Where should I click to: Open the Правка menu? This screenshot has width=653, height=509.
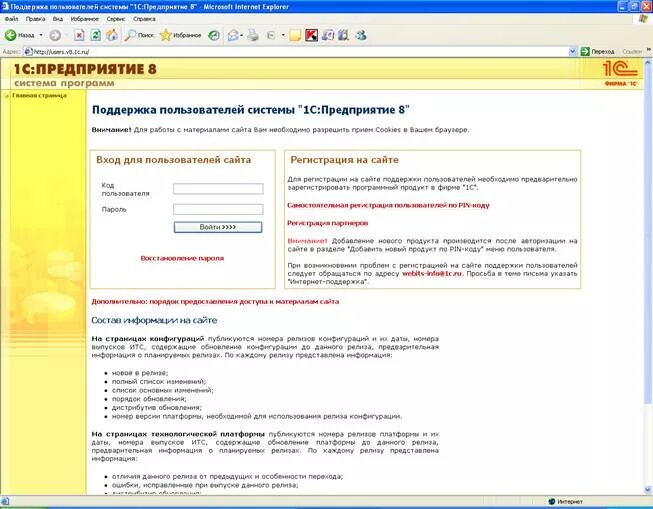pyautogui.click(x=35, y=19)
